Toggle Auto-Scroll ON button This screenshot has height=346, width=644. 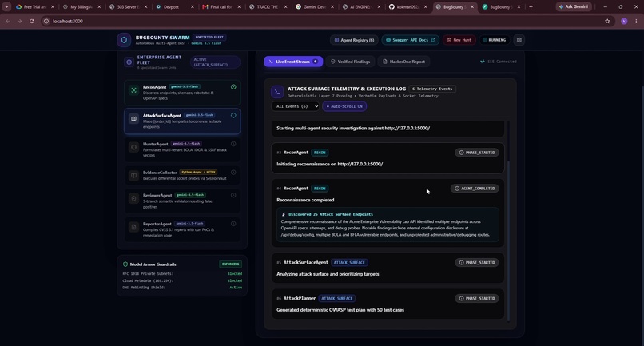(344, 106)
